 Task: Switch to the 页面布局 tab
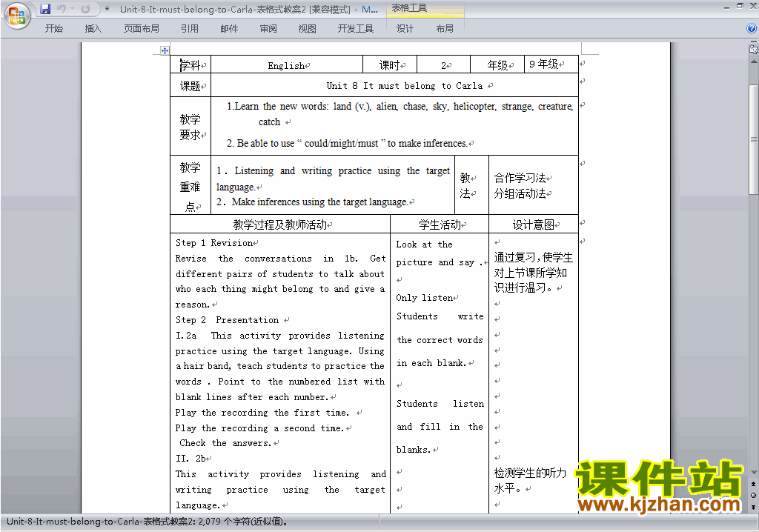point(142,29)
